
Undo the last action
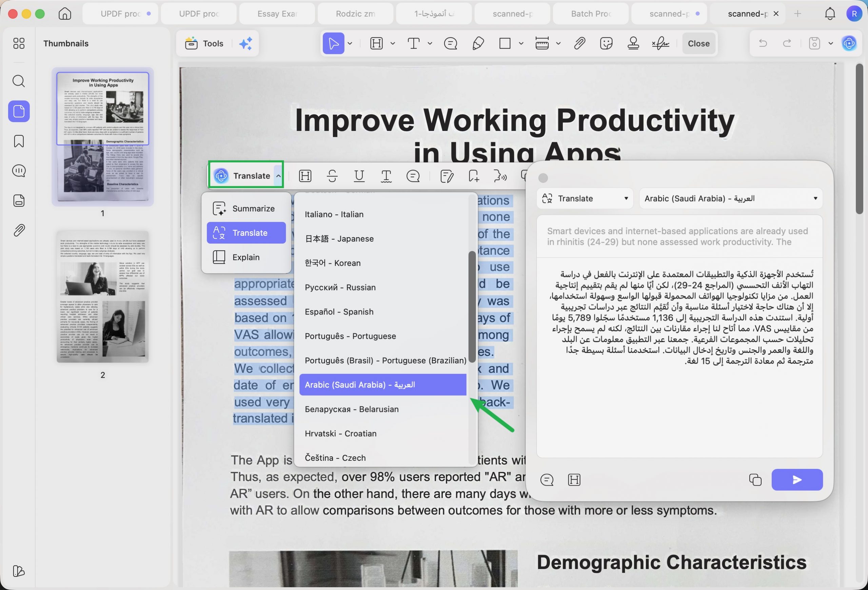763,43
